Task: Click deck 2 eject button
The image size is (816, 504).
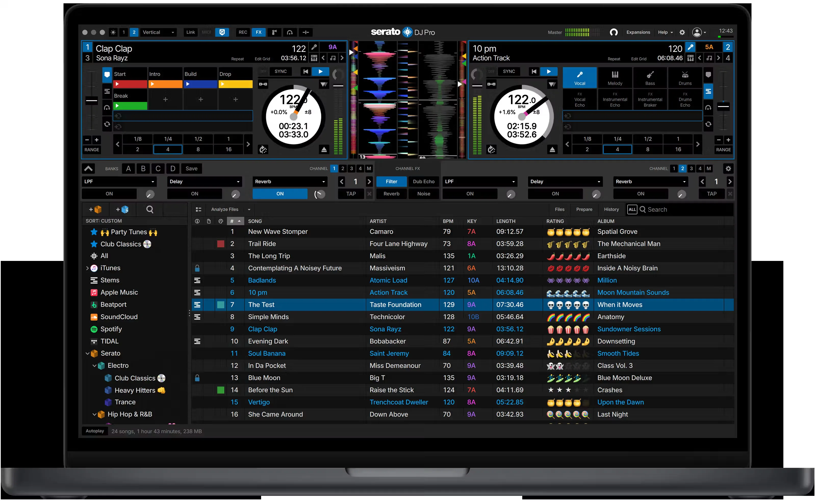Action: tap(552, 150)
